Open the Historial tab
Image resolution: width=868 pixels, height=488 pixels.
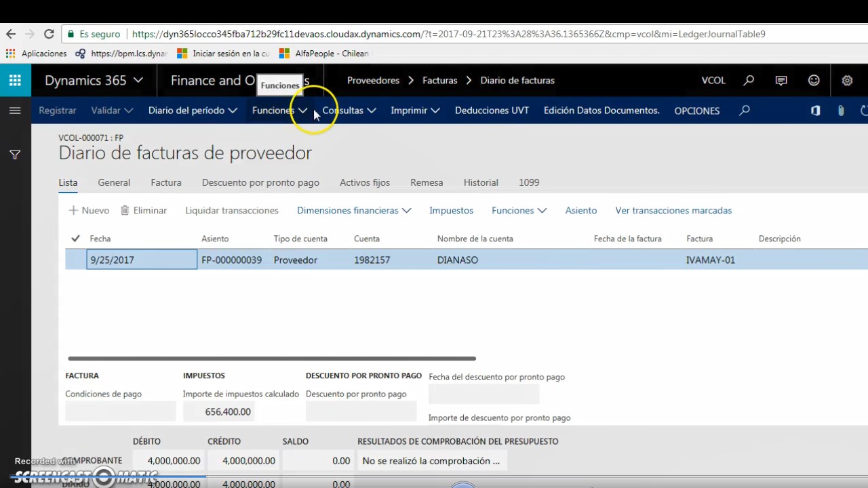click(x=481, y=182)
